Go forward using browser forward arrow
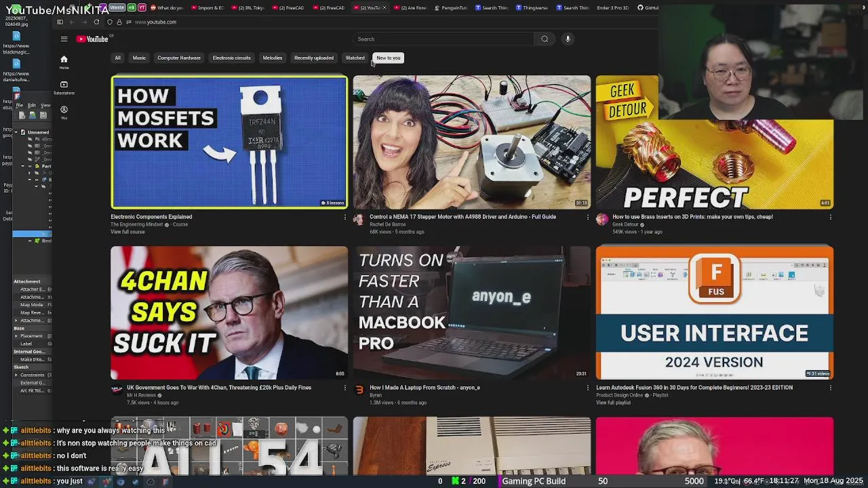Screen dimensions: 868x488 (84, 22)
